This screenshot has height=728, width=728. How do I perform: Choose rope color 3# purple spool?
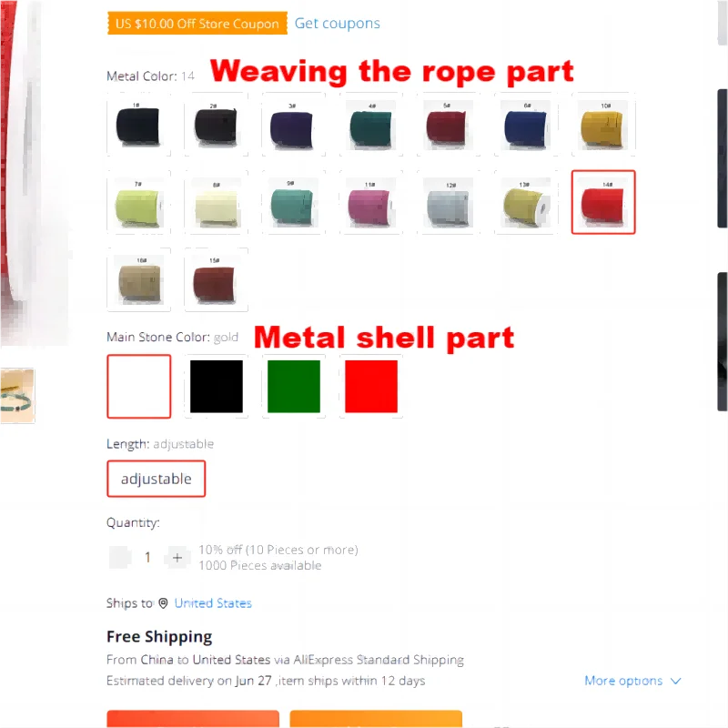point(293,125)
